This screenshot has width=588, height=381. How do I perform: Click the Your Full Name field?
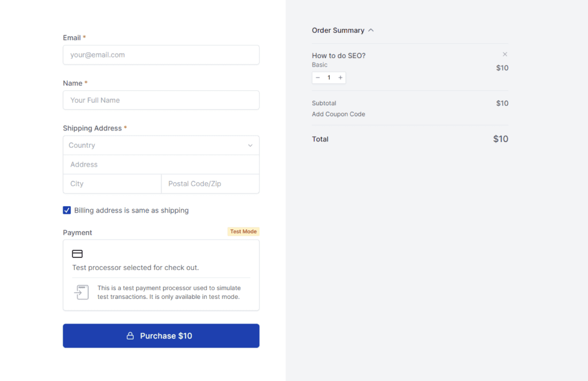point(161,100)
